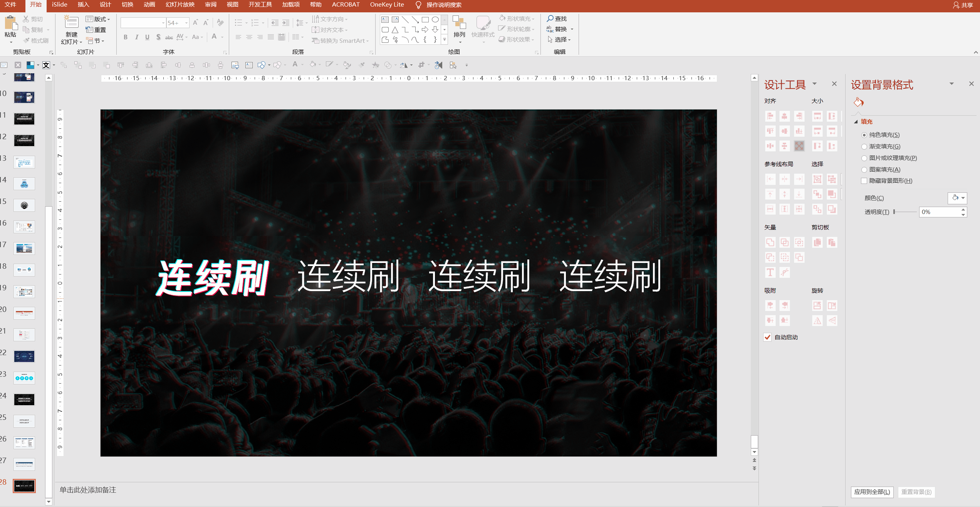Close the Design Tools pane
This screenshot has height=507, width=980.
(834, 84)
